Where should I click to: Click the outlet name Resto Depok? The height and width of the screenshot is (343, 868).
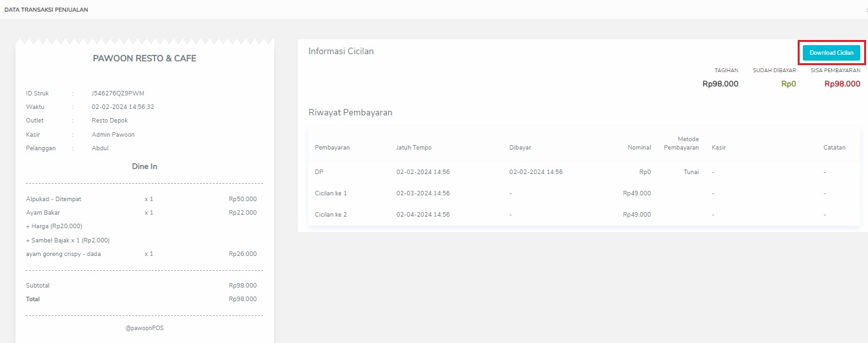(110, 121)
